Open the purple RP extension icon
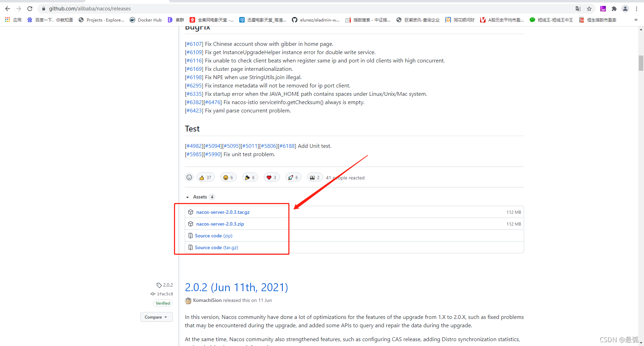This screenshot has width=644, height=346. [603, 9]
